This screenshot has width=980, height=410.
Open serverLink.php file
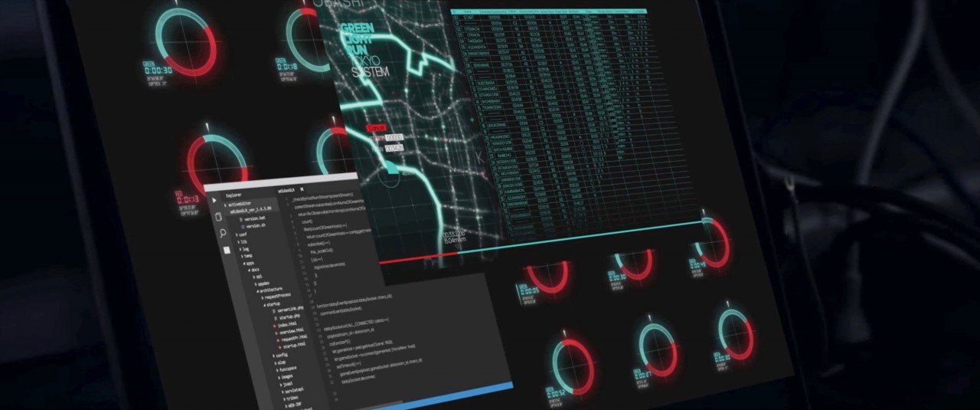287,308
